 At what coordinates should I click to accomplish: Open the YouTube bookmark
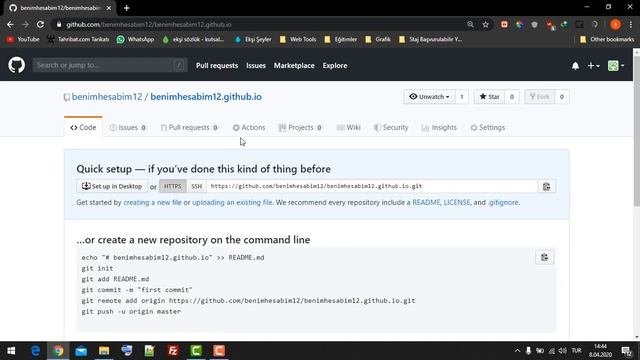pos(23,39)
